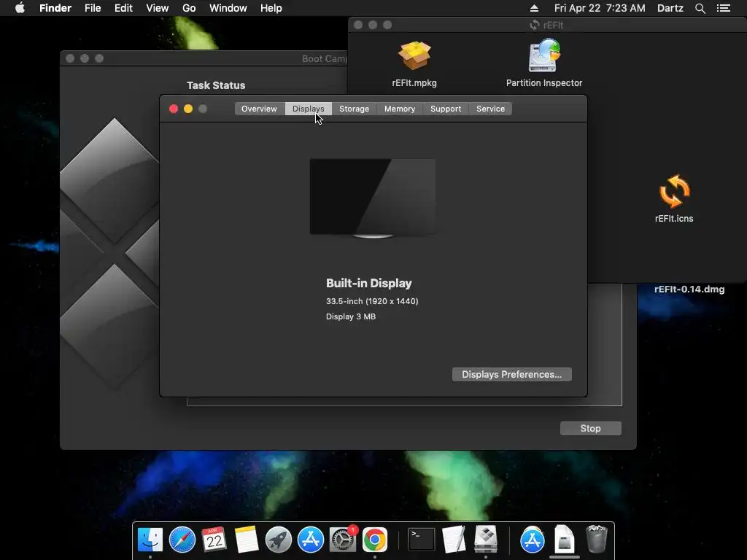Launch Google Chrome from Dock
747x560 pixels.
pyautogui.click(x=375, y=540)
